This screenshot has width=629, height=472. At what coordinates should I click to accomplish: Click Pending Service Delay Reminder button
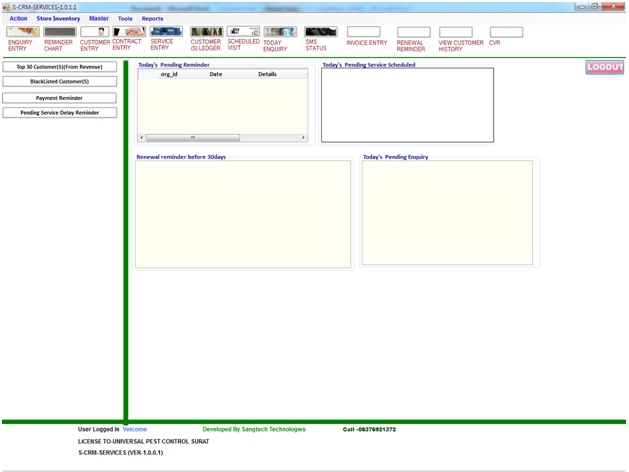pos(60,113)
